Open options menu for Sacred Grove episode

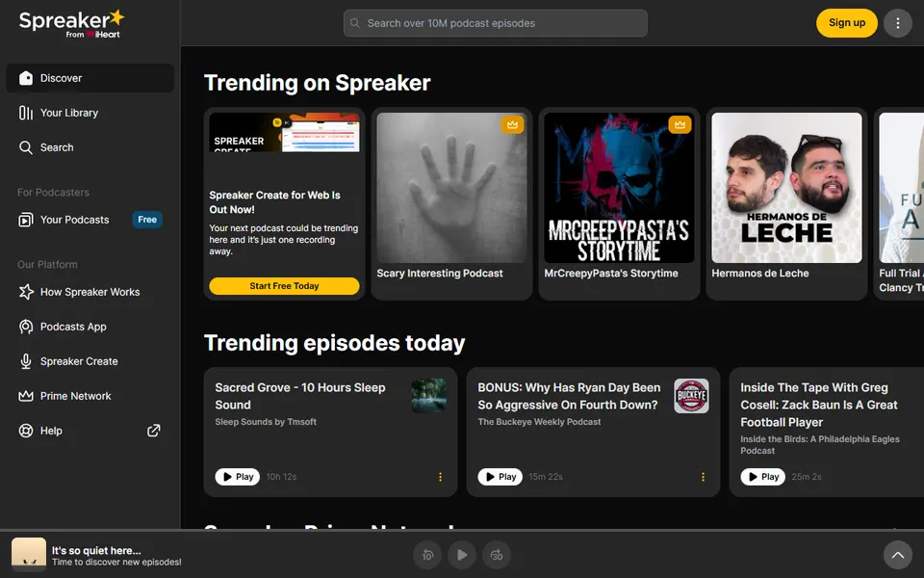(440, 477)
